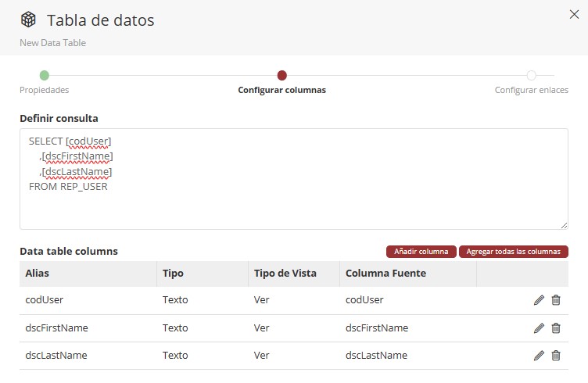Edit the codUser column row
This screenshot has height=383, width=588.
click(x=539, y=300)
